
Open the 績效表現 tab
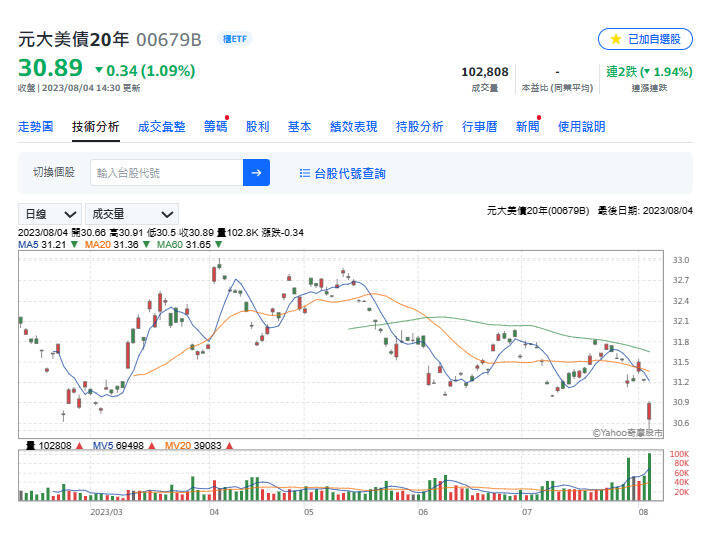tap(353, 127)
